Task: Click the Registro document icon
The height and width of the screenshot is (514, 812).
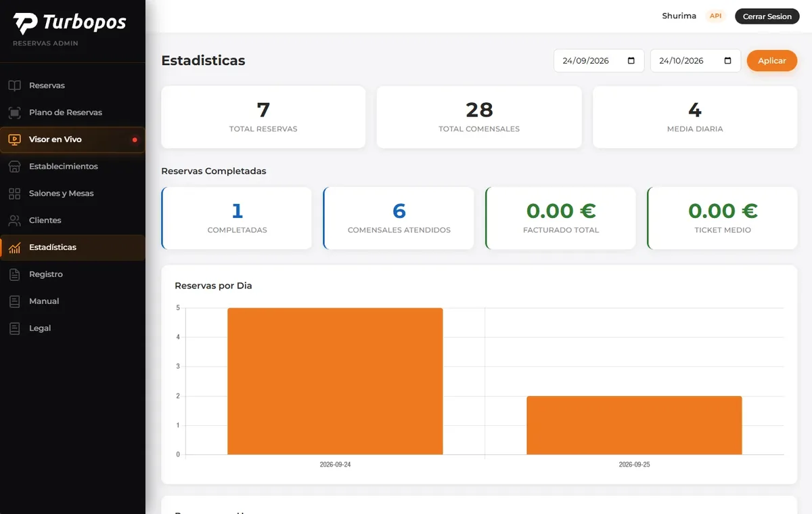Action: [x=14, y=274]
